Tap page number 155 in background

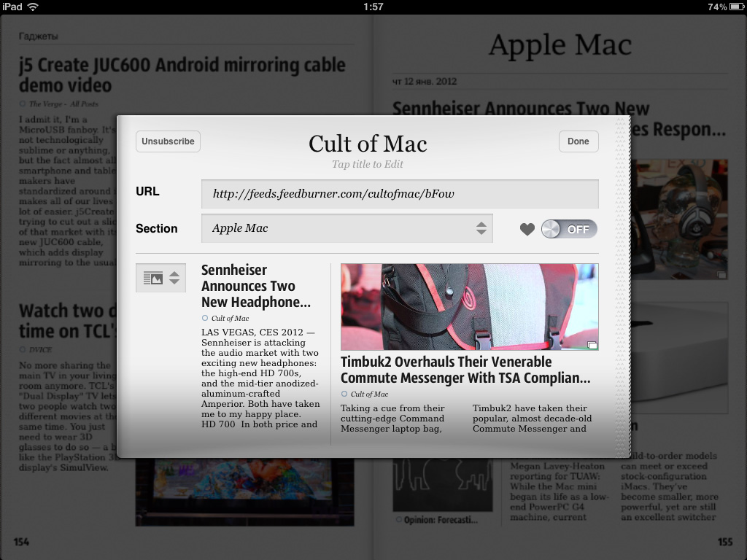click(x=725, y=542)
